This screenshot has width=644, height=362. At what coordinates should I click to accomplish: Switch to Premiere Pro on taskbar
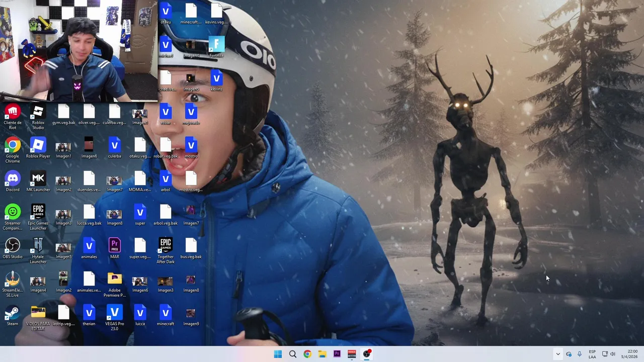pos(337,354)
